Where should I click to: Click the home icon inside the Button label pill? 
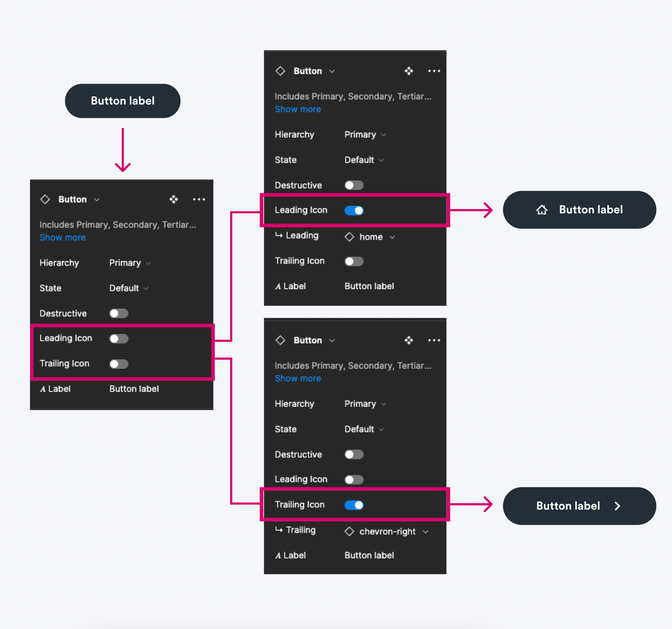coord(542,210)
